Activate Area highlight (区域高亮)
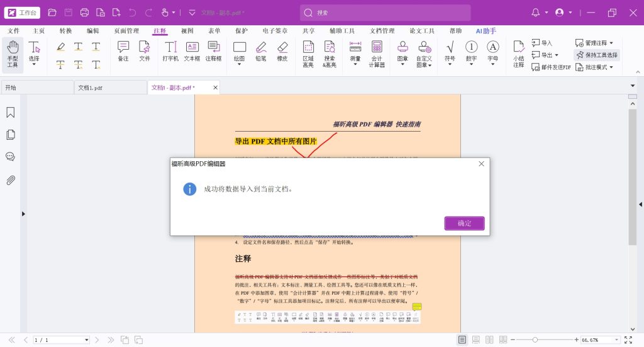 (x=308, y=54)
